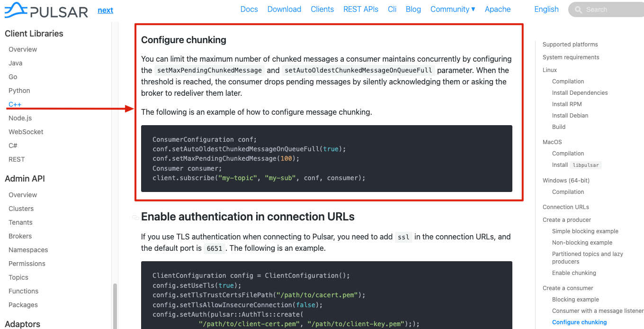This screenshot has width=644, height=329.
Task: Click the Pulsar logo
Action: coord(46,10)
